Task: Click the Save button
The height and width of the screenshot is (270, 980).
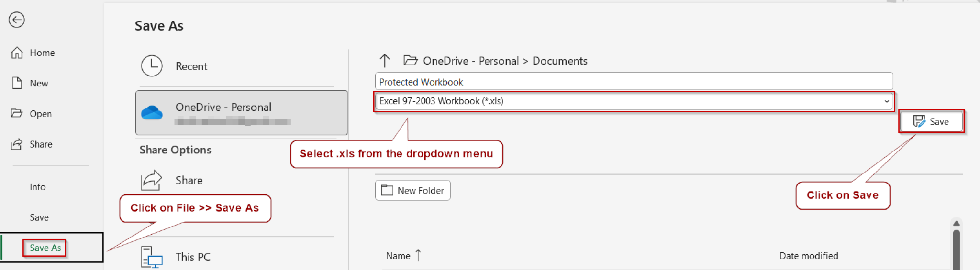Action: pyautogui.click(x=931, y=122)
